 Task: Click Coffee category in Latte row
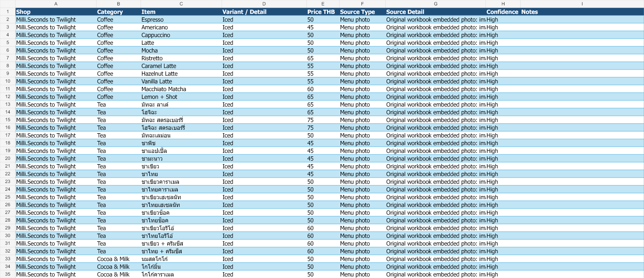tap(118, 43)
